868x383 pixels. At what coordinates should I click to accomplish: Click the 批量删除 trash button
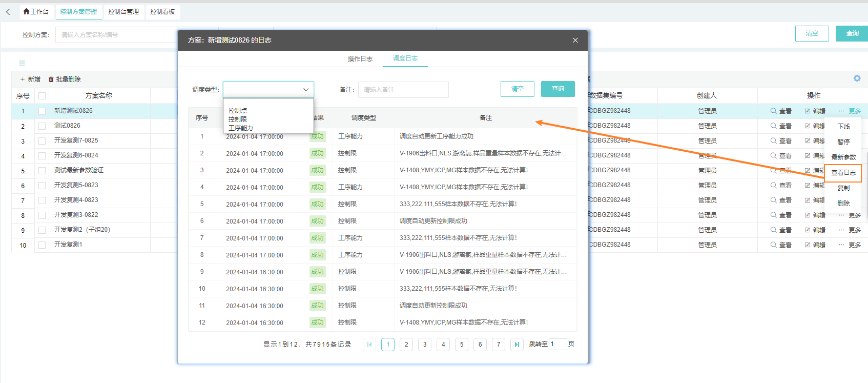(65, 79)
